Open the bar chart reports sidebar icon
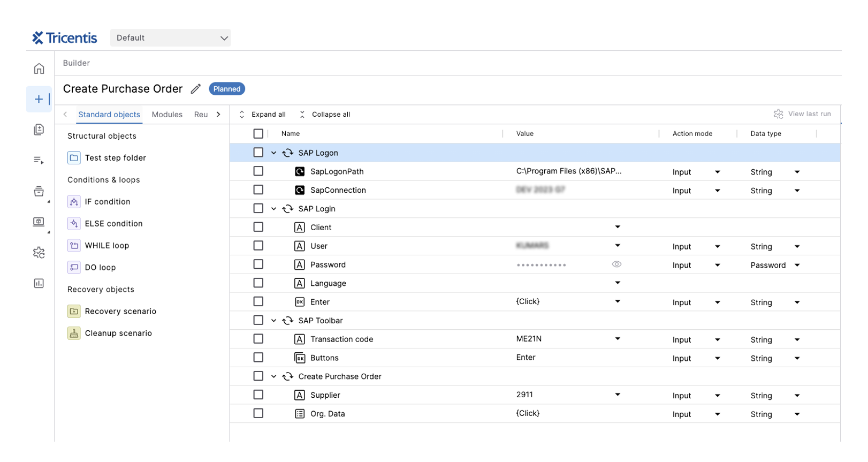The image size is (868, 462). coord(39,283)
